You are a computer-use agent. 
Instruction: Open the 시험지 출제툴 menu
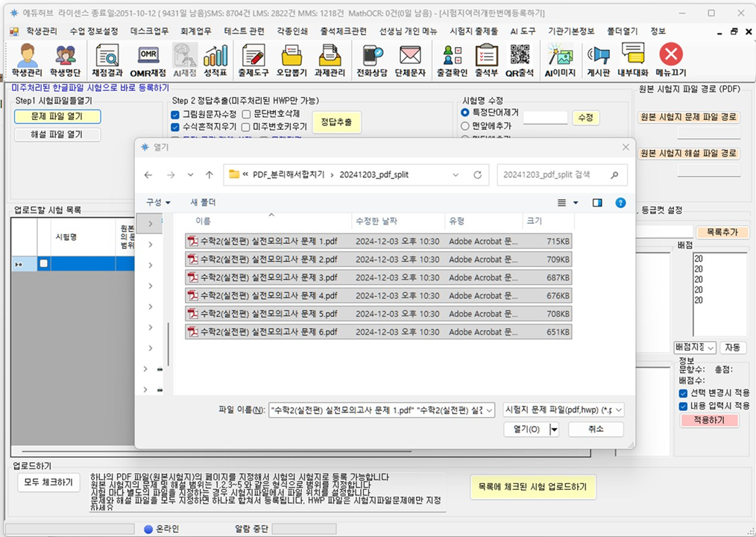pos(473,31)
